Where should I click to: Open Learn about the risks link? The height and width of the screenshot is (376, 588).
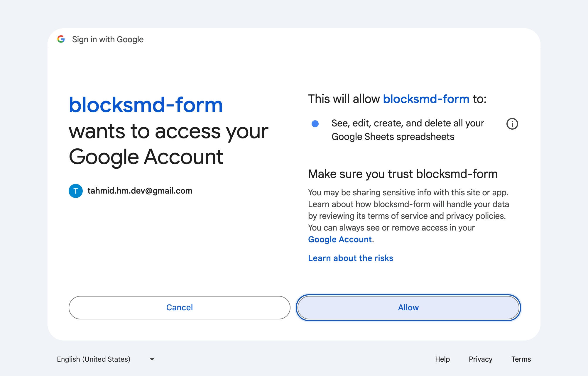[x=350, y=258]
